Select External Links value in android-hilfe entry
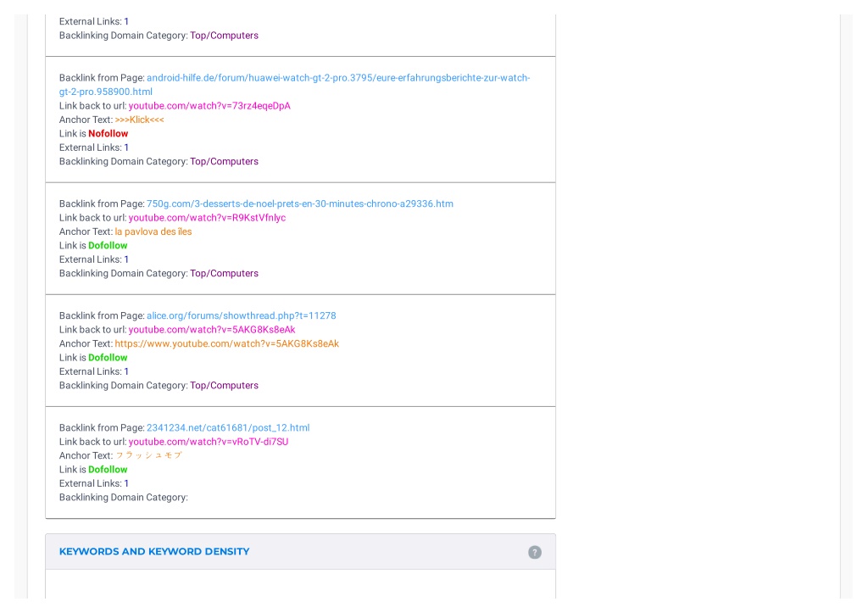Image resolution: width=868 pixels, height=613 pixels. 126,148
